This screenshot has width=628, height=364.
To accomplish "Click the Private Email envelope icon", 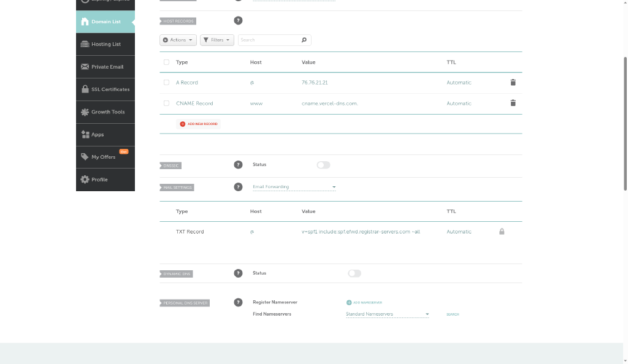I will click(85, 67).
